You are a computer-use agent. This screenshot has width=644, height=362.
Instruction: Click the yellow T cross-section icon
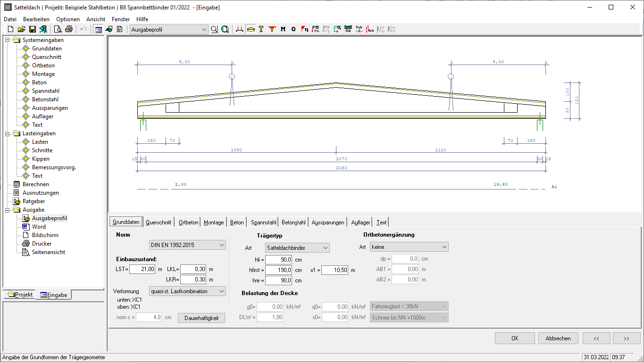tap(261, 29)
